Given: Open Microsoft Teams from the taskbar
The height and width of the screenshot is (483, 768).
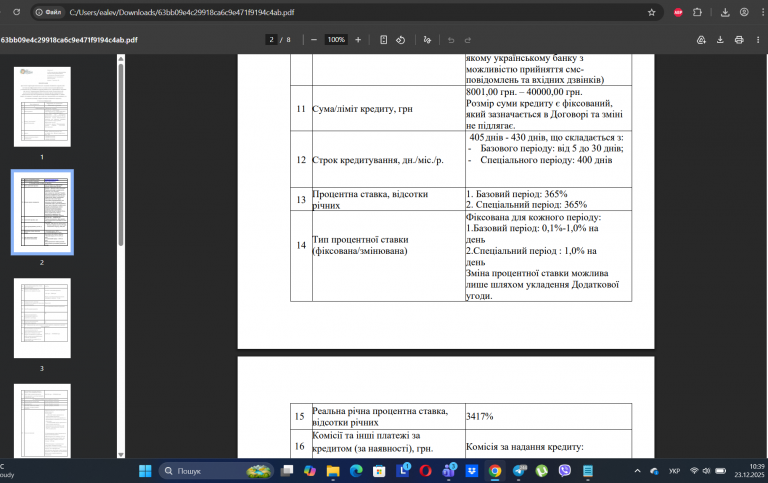Looking at the screenshot, I should (449, 471).
